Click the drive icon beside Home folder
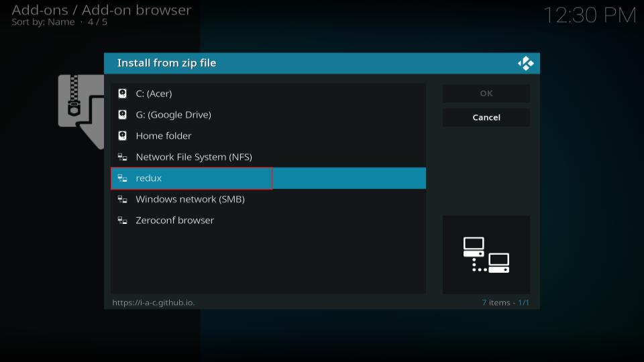644x362 pixels. pos(122,136)
